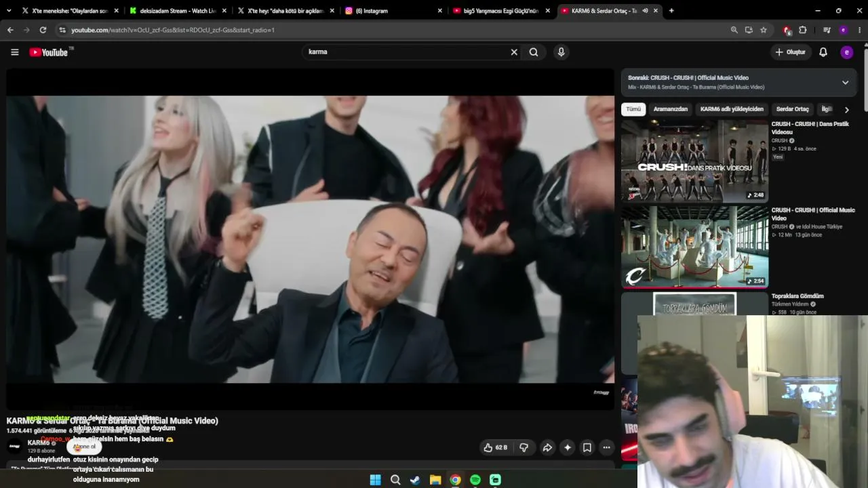Open File Explorer from the taskbar

(x=435, y=480)
